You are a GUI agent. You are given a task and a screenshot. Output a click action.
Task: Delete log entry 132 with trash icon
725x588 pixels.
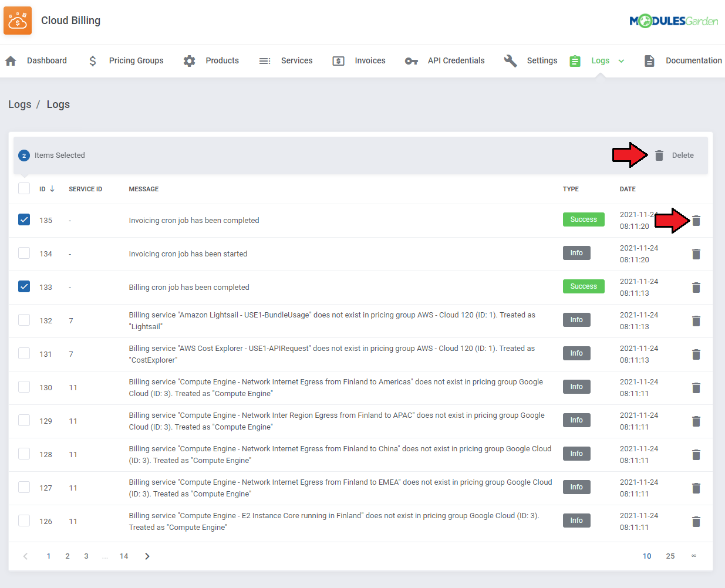(x=696, y=321)
